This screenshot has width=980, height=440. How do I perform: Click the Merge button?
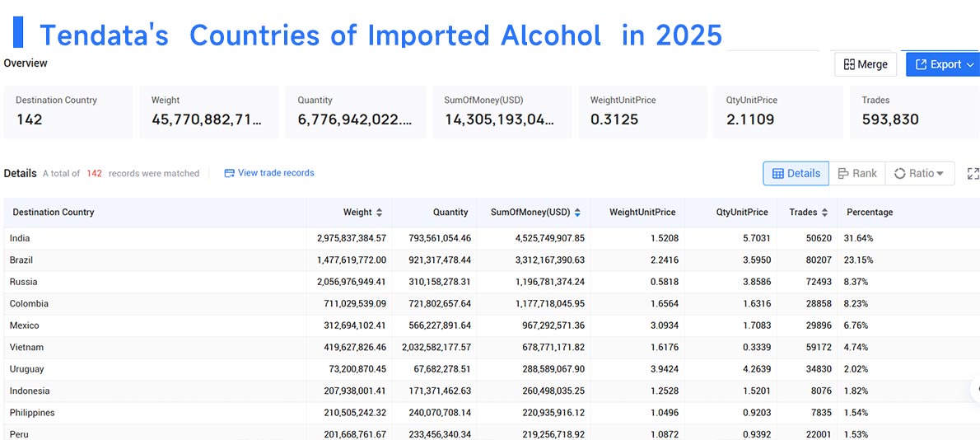tap(865, 64)
